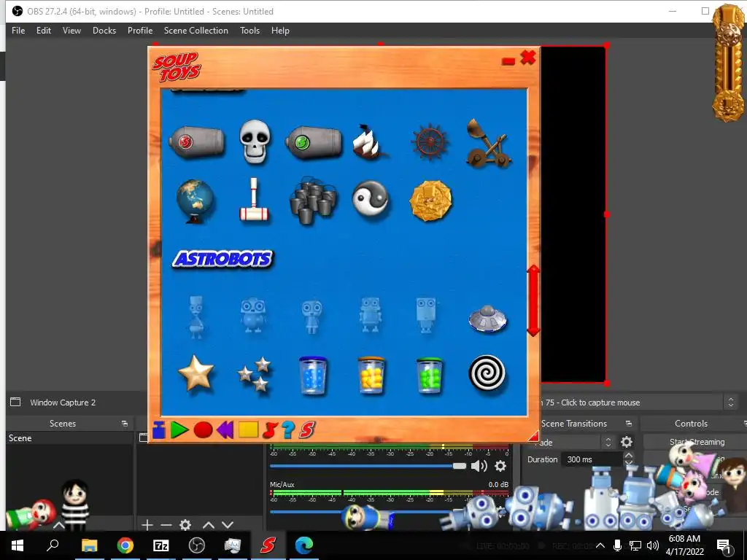Pop out the Scenes dock
747x560 pixels.
point(124,424)
